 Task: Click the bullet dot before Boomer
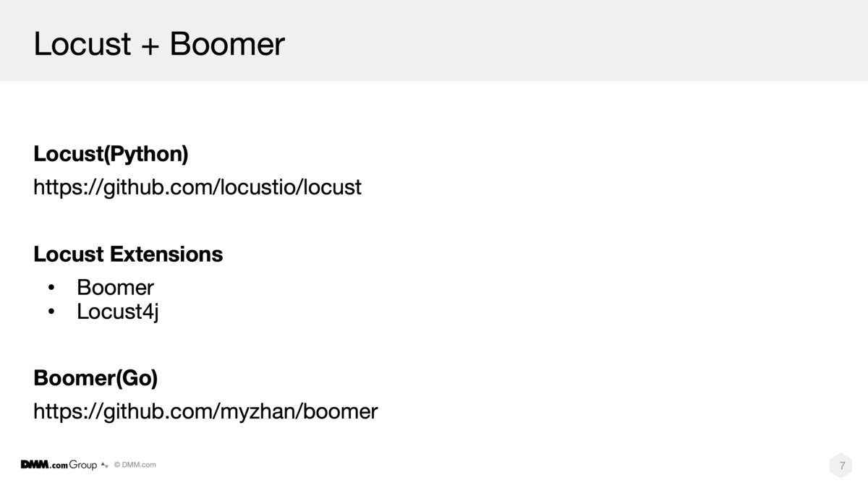[x=51, y=288]
